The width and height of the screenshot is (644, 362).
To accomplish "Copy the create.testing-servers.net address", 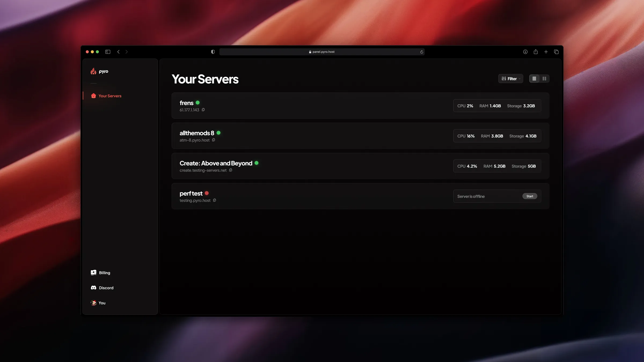I will click(x=230, y=170).
